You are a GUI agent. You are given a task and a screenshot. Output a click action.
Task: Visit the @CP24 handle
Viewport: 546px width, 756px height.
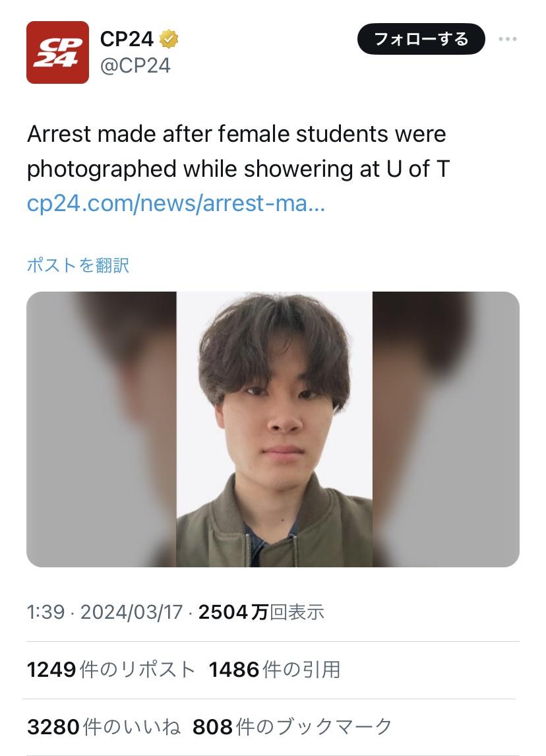click(x=135, y=65)
